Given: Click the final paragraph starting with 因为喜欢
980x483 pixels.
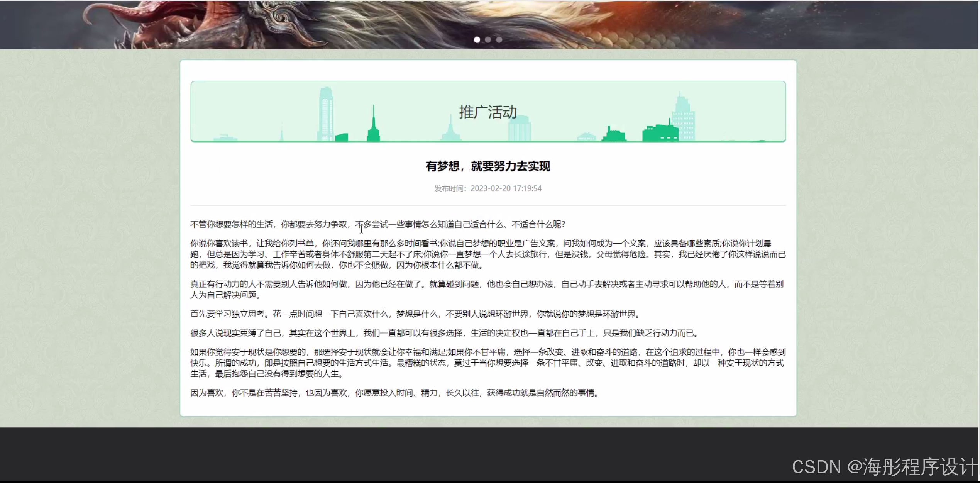Looking at the screenshot, I should click(394, 393).
